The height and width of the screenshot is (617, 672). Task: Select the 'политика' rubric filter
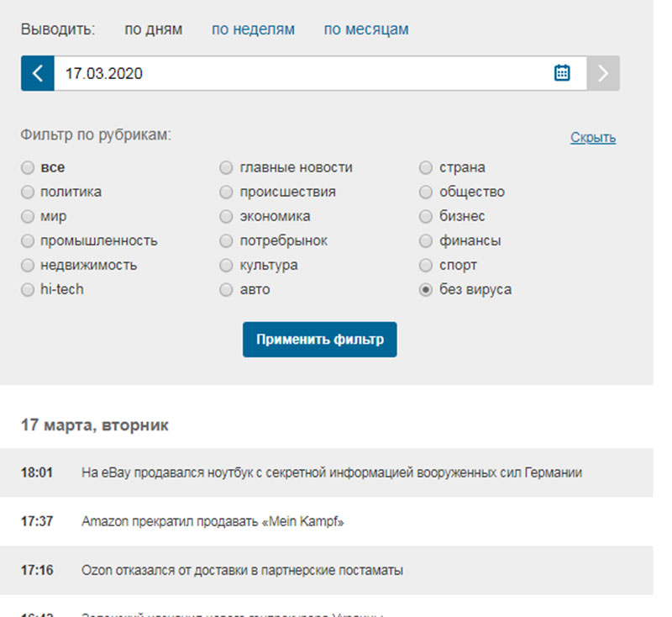pyautogui.click(x=28, y=192)
